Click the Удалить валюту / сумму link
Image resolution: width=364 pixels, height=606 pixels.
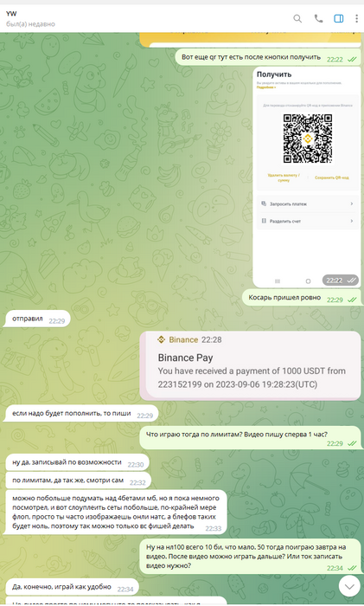(284, 177)
